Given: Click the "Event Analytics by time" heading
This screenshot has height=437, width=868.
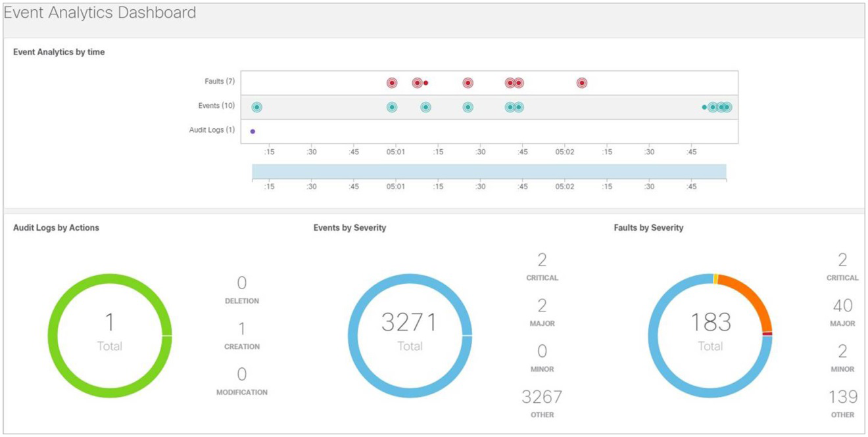Looking at the screenshot, I should pos(59,52).
